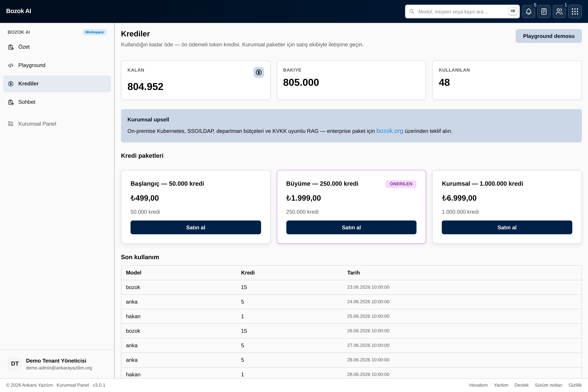The image size is (588, 392).
Task: Click the Kurumsal upsell heading
Action: click(148, 119)
